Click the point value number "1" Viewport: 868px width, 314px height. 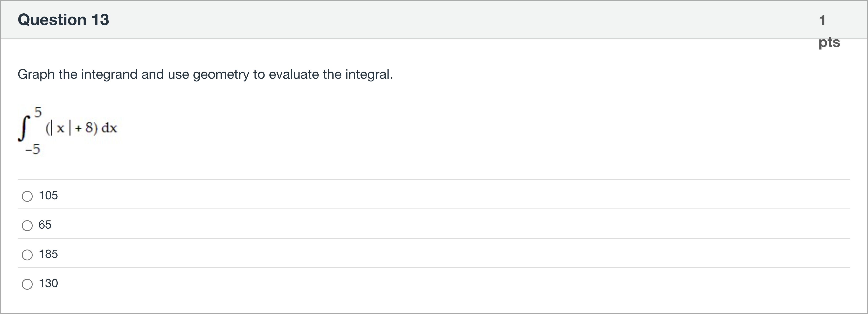coord(823,20)
